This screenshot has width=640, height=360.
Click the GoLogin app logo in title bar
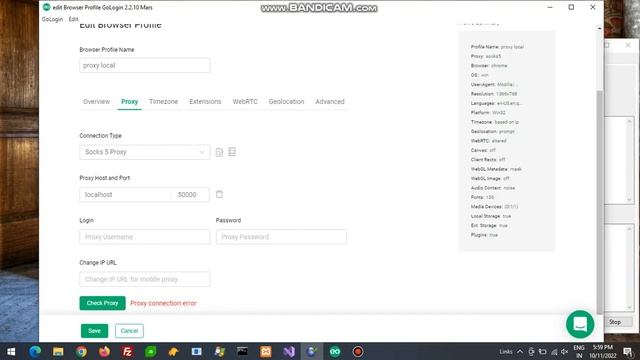(47, 7)
